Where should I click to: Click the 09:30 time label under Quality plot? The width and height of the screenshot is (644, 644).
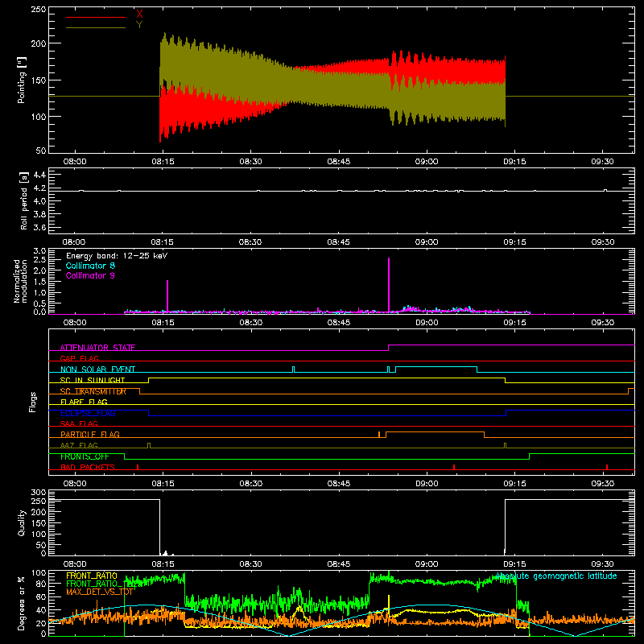point(602,564)
